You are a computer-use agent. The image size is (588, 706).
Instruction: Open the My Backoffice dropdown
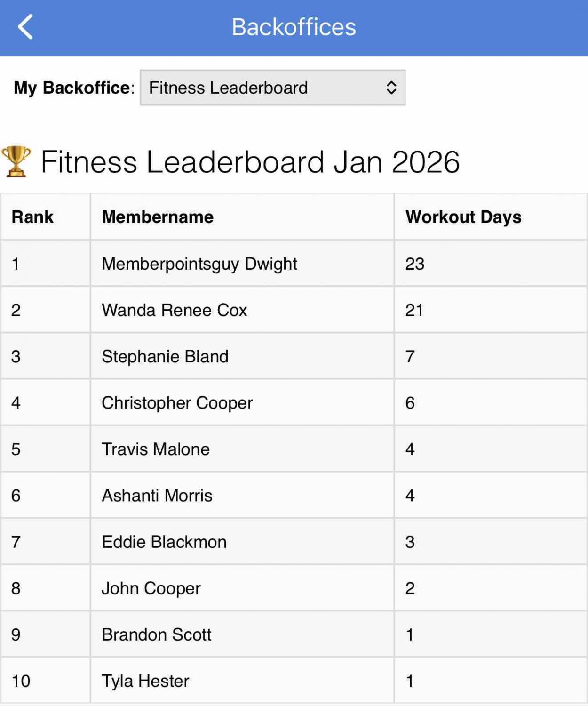[272, 88]
